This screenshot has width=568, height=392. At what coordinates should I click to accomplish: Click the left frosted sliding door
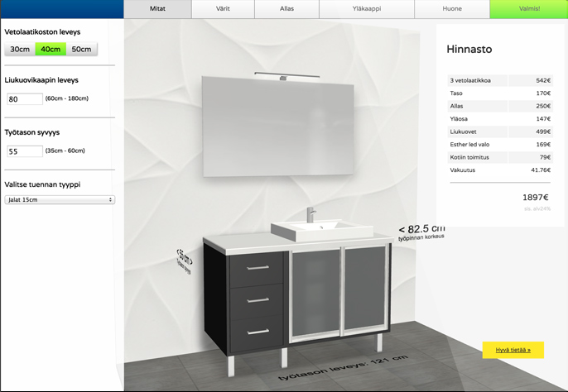(x=315, y=291)
